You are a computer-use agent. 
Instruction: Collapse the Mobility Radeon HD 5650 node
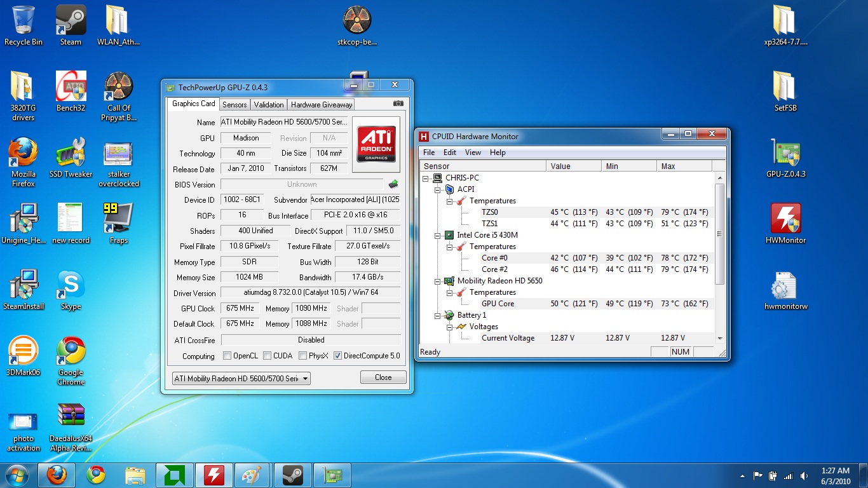pos(438,281)
